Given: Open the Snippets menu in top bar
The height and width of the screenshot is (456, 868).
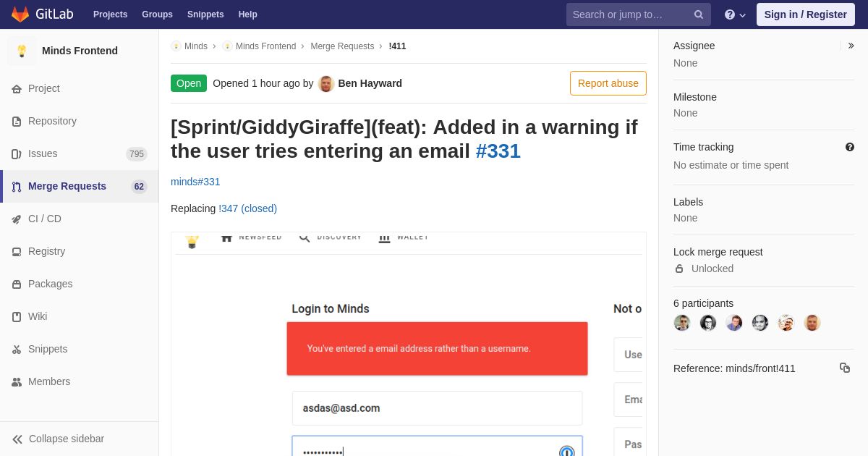Looking at the screenshot, I should tap(205, 14).
